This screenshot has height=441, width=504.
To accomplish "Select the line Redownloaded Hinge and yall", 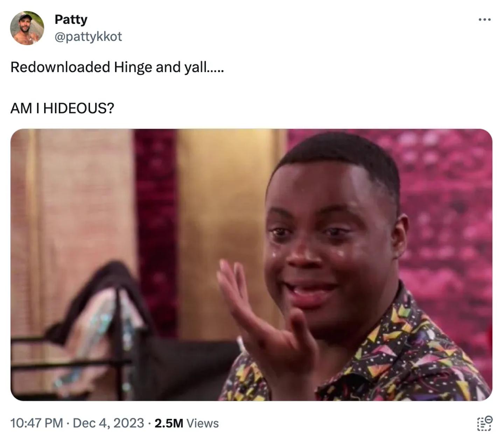I will (x=117, y=67).
